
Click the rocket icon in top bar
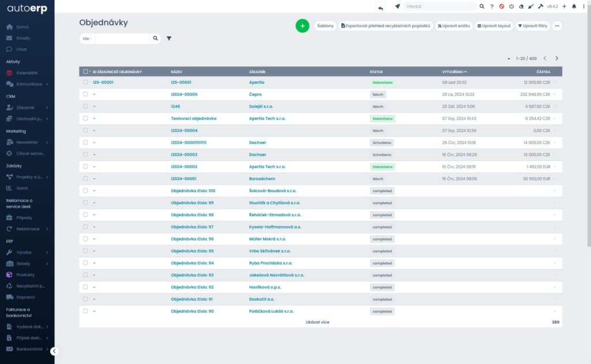click(397, 6)
